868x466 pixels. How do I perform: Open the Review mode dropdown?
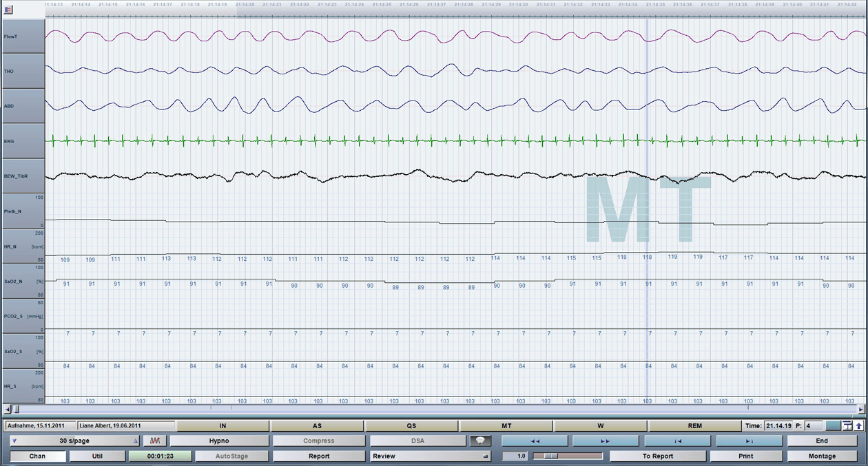[430, 456]
